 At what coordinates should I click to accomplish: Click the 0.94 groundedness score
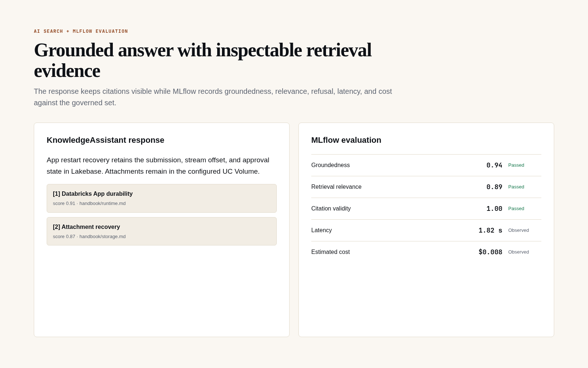coord(494,165)
